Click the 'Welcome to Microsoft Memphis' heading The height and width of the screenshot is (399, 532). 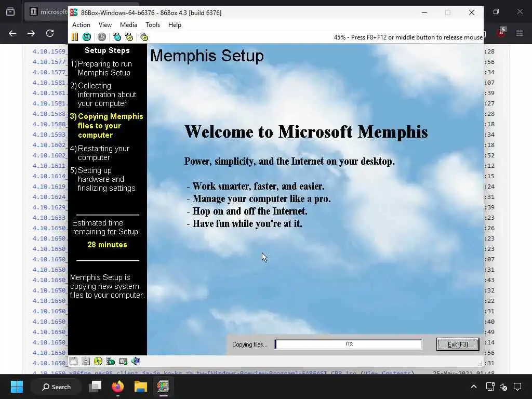coord(306,131)
